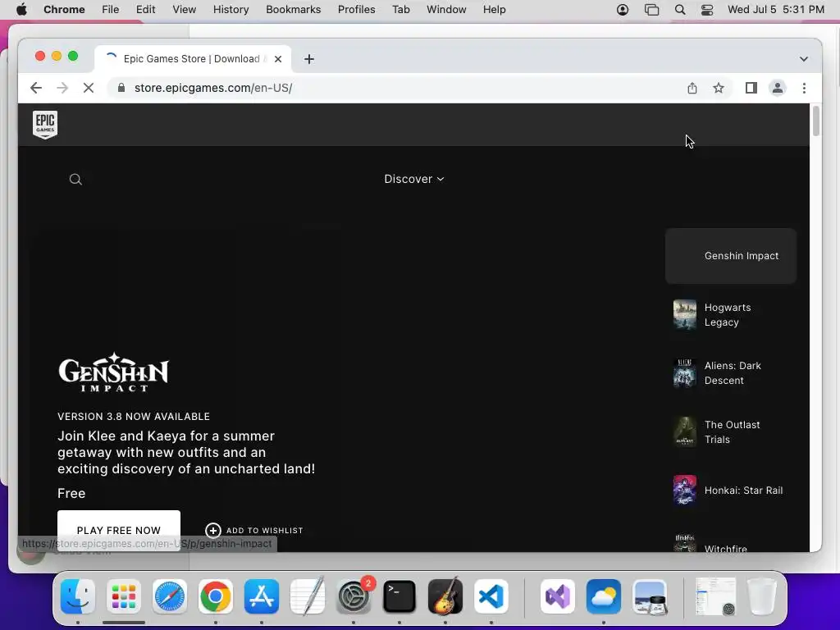Click Chrome icon in the Dock
840x630 pixels.
click(216, 596)
